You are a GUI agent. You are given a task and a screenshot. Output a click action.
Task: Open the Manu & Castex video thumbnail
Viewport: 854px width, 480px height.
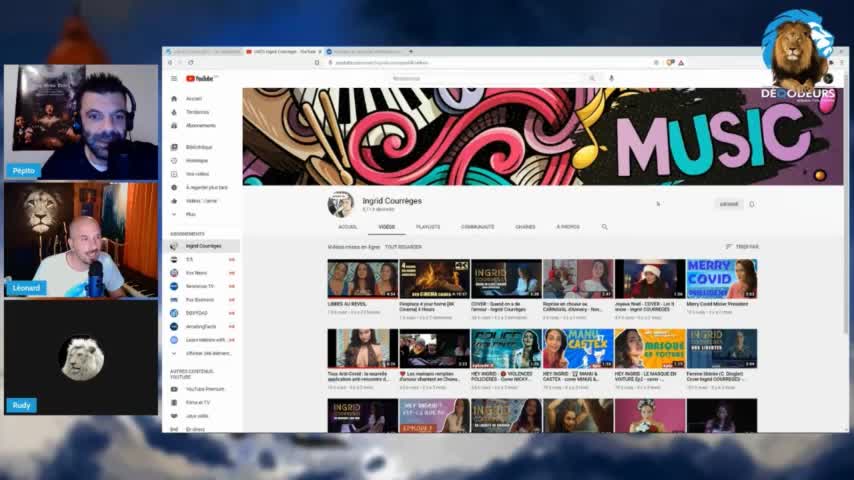[578, 348]
